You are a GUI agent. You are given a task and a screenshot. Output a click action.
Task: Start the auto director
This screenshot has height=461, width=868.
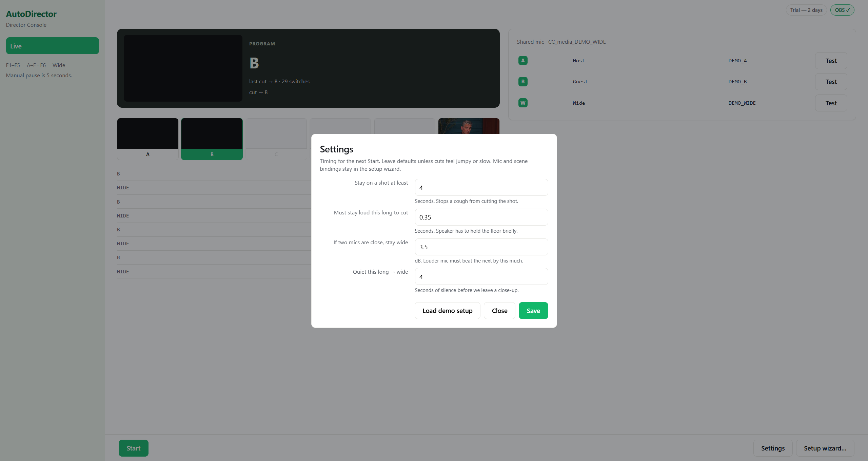tap(134, 448)
